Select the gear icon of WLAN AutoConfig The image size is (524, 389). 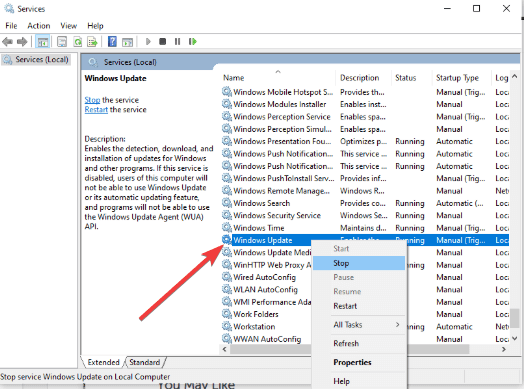click(x=227, y=289)
